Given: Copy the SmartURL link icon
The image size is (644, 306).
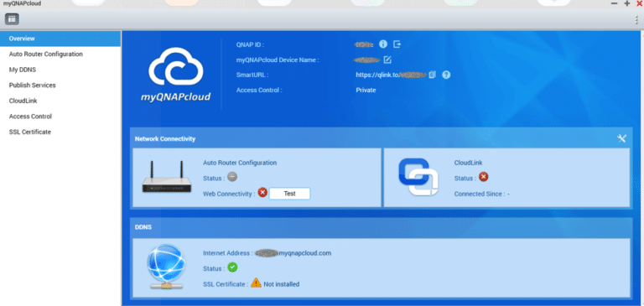Looking at the screenshot, I should [x=432, y=75].
